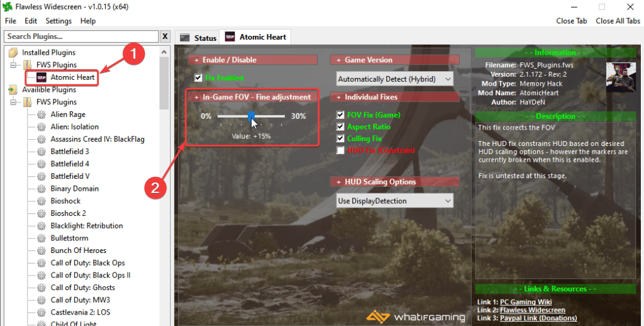644x326 pixels.
Task: Click the plugin tree scroll up arrow
Action: point(164,52)
